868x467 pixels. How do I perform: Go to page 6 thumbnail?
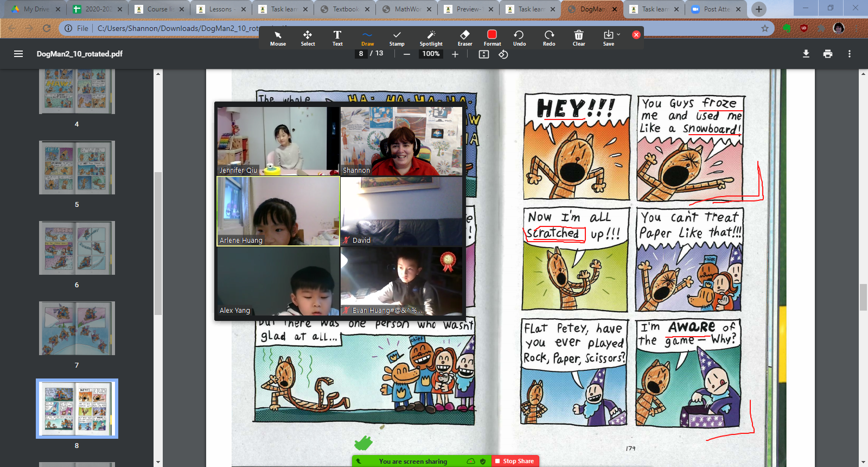point(77,248)
